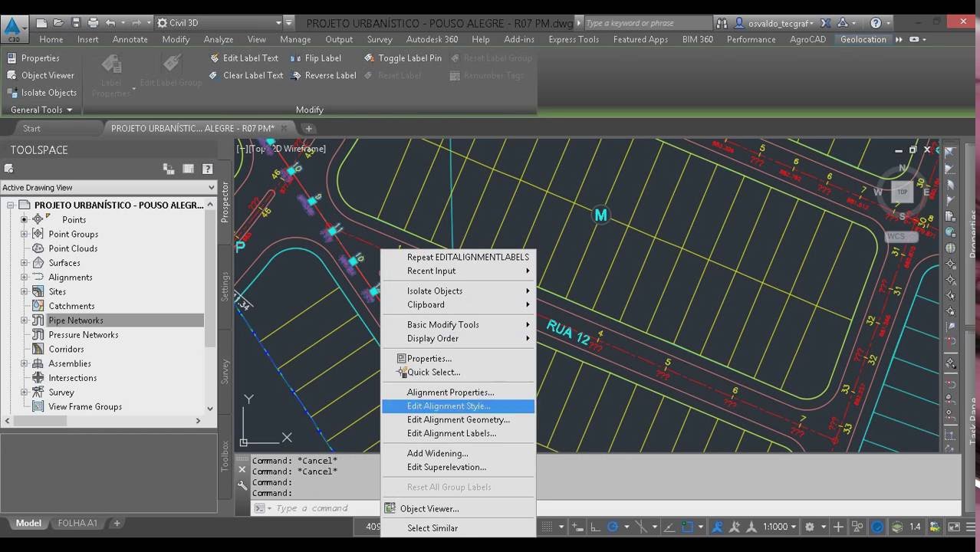The width and height of the screenshot is (980, 552).
Task: Open the 1:1000 annotation scale dropdown
Action: click(780, 527)
